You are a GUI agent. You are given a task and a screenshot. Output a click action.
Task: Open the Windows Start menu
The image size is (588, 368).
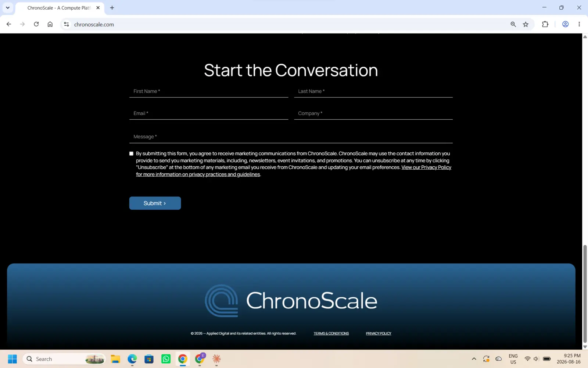click(x=12, y=359)
